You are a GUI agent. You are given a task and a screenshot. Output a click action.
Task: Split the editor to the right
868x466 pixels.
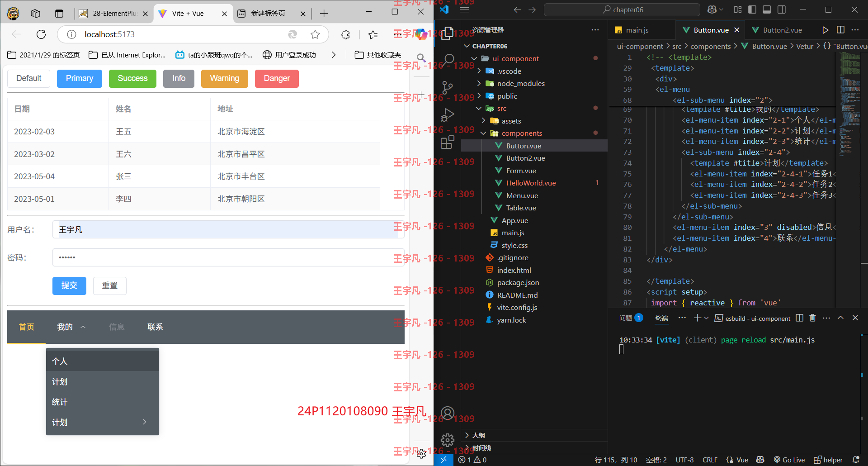(x=840, y=30)
